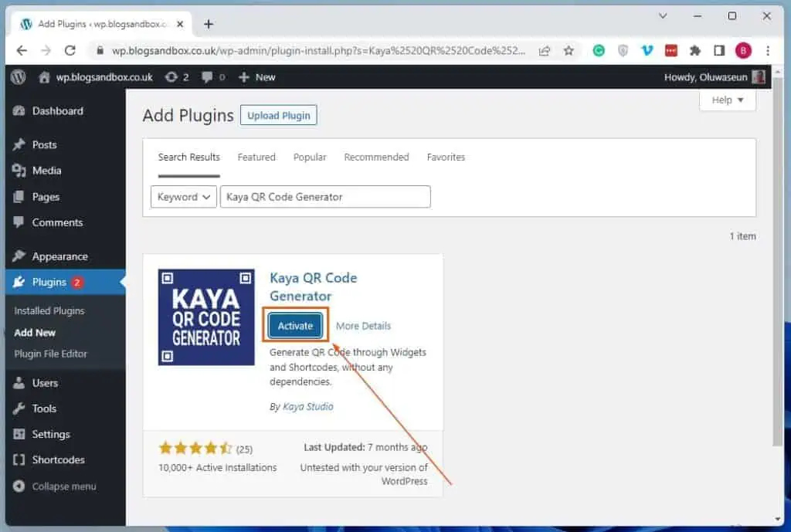The image size is (791, 532).
Task: Open the Media library sidebar icon
Action: pyautogui.click(x=18, y=171)
